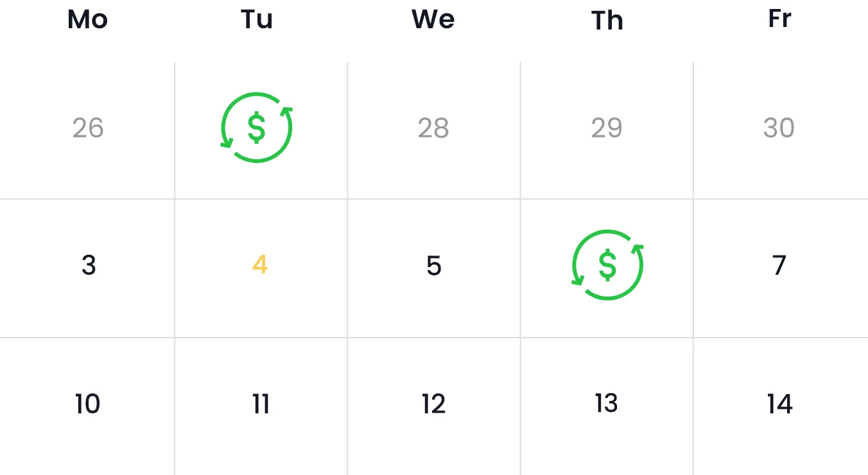Select date 7 on Friday

779,265
